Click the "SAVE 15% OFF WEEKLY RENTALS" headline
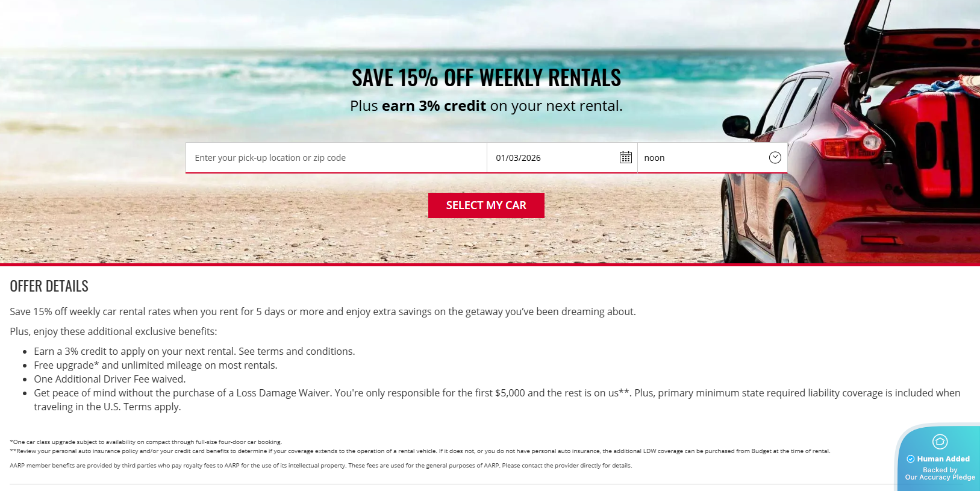This screenshot has width=980, height=491. (x=486, y=78)
